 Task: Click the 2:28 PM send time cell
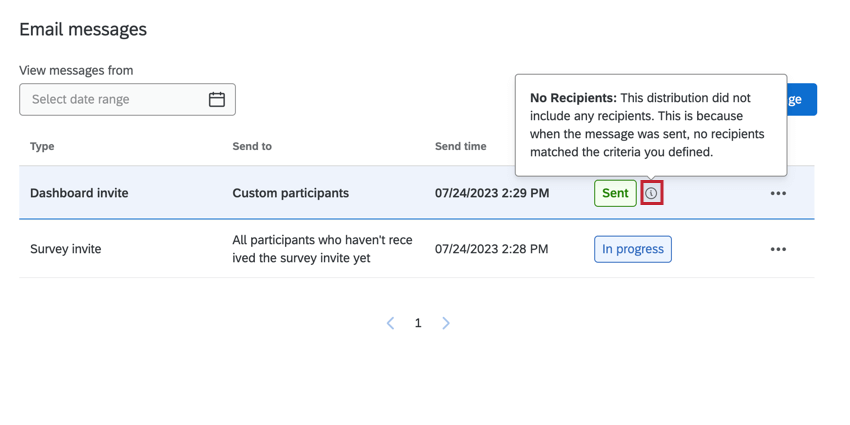[x=491, y=249]
